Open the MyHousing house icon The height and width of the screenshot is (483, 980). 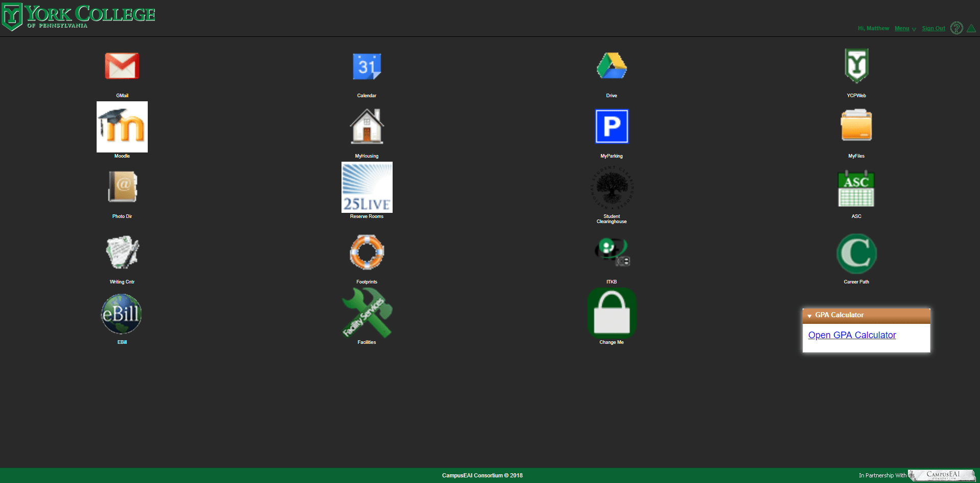coord(367,126)
